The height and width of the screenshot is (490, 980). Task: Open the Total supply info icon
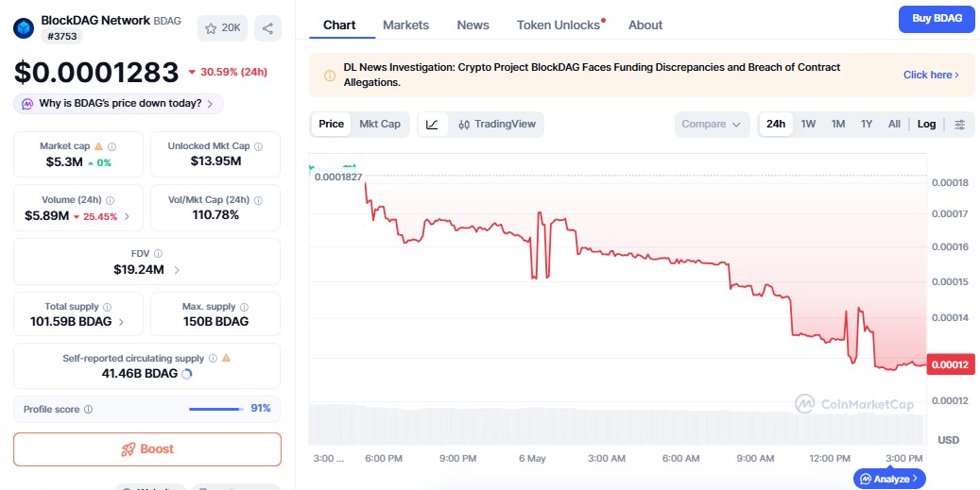[x=107, y=307]
